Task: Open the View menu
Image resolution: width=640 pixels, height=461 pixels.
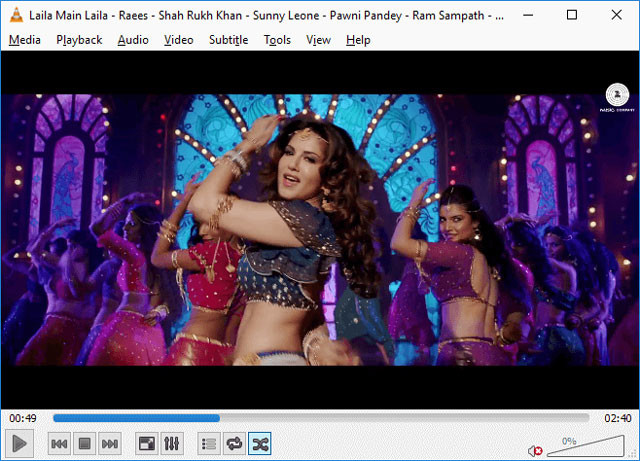Action: coord(318,40)
